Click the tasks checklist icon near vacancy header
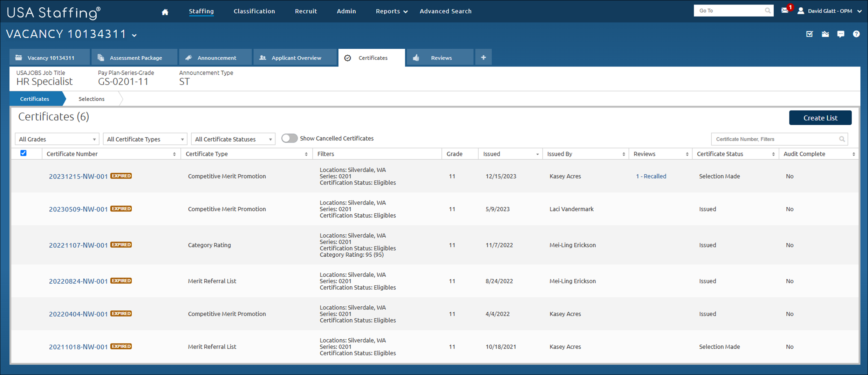The width and height of the screenshot is (868, 375). pyautogui.click(x=809, y=34)
